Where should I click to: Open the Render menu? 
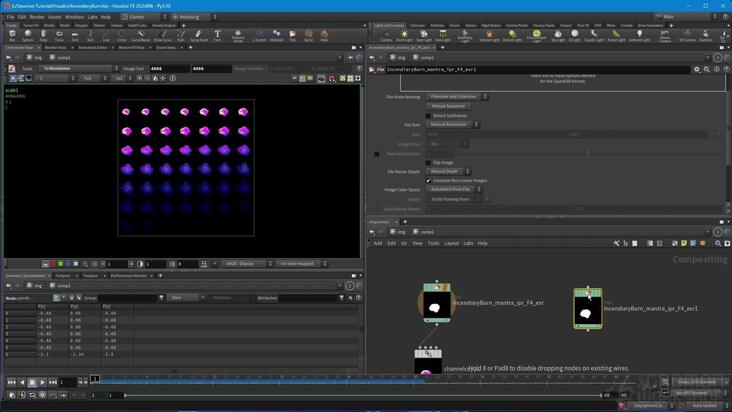pyautogui.click(x=37, y=17)
